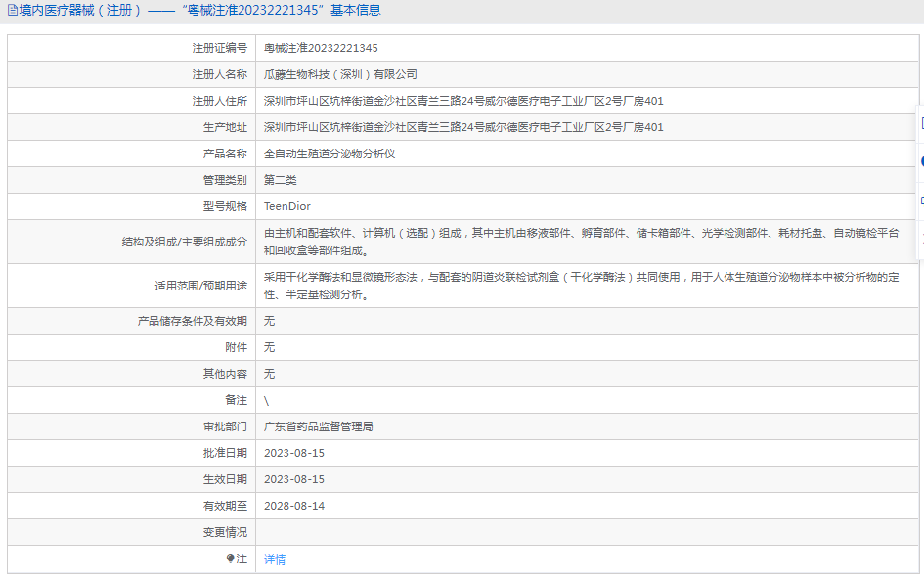Click 无 in the 其他内容 row
This screenshot has width=924, height=581.
pyautogui.click(x=269, y=374)
